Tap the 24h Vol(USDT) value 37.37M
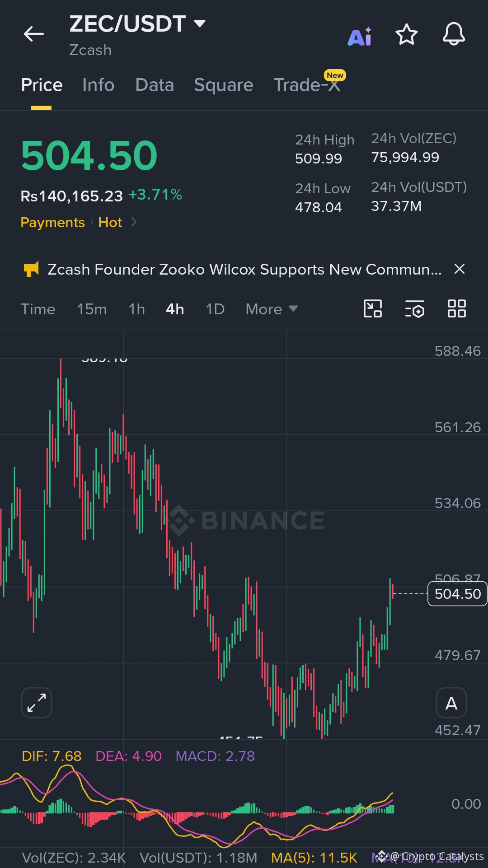Viewport: 488px width, 868px height. [x=396, y=206]
